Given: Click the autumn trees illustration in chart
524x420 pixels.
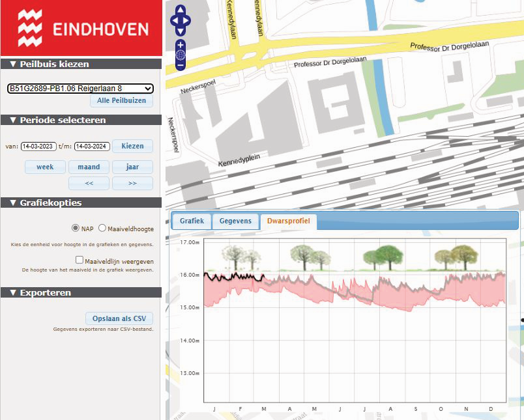Looking at the screenshot, I should click(456, 257).
